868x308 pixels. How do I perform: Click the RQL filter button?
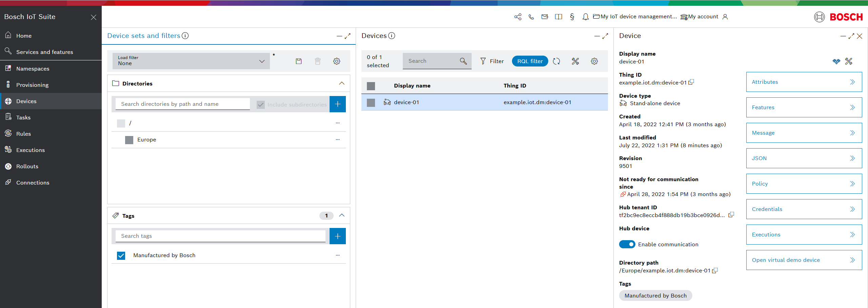tap(530, 61)
